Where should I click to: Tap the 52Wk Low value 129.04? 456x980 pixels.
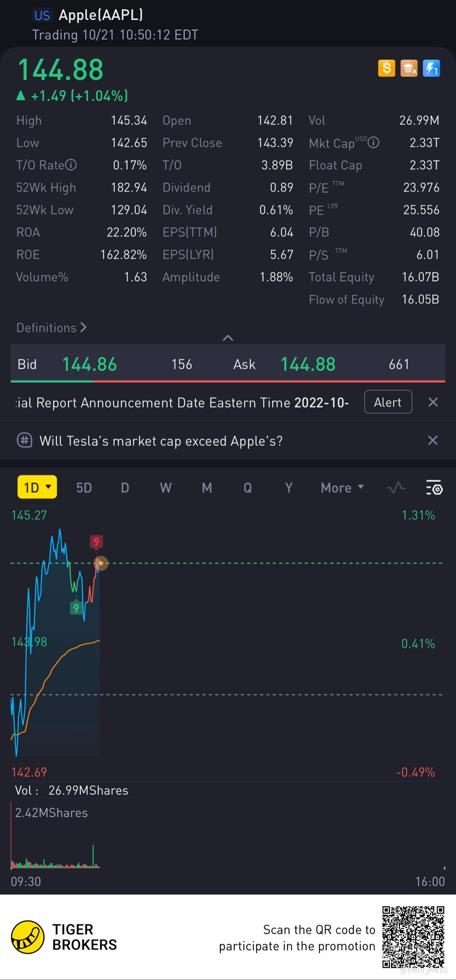coord(129,210)
